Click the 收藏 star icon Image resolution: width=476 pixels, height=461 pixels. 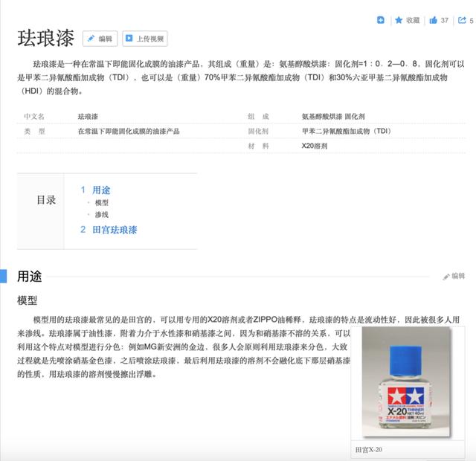(399, 20)
